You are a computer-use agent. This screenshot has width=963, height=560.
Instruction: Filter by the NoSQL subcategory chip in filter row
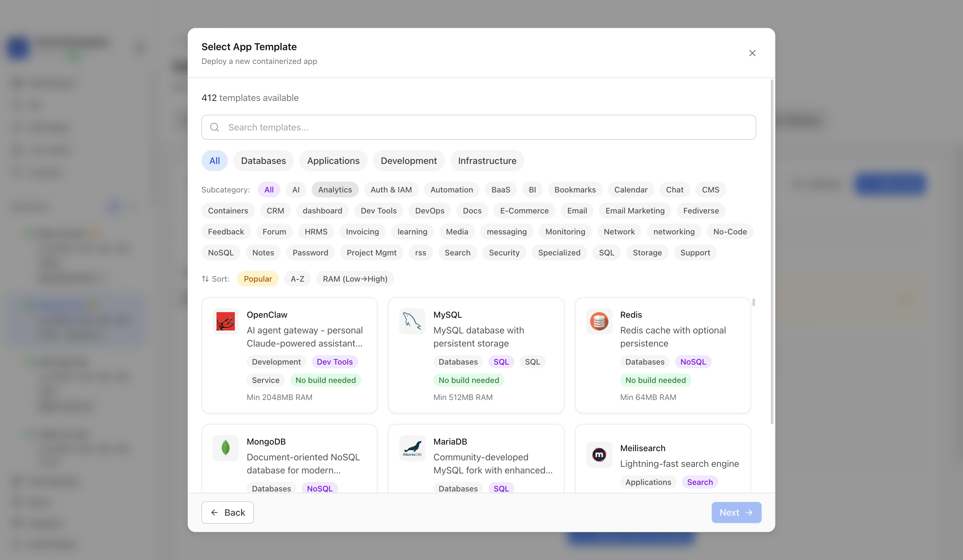click(220, 253)
